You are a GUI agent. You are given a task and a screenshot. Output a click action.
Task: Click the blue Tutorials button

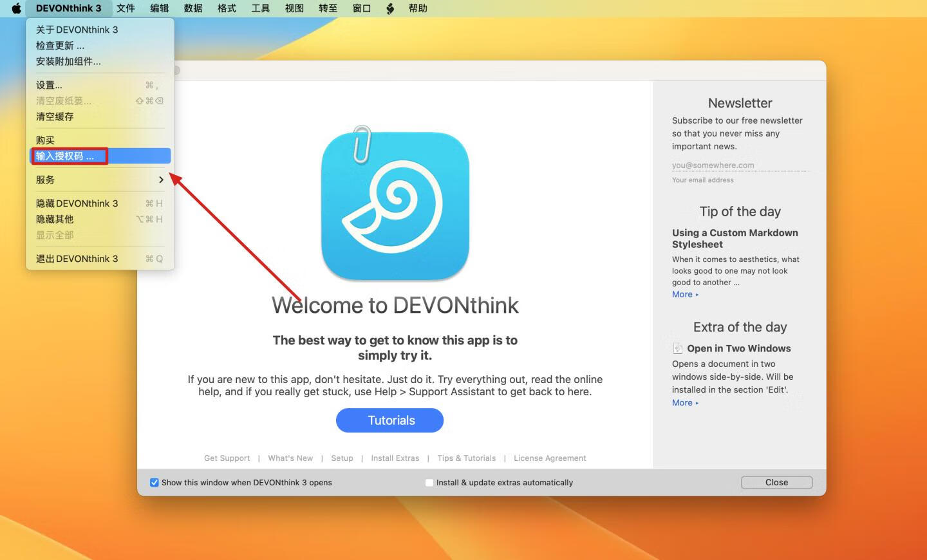tap(390, 420)
